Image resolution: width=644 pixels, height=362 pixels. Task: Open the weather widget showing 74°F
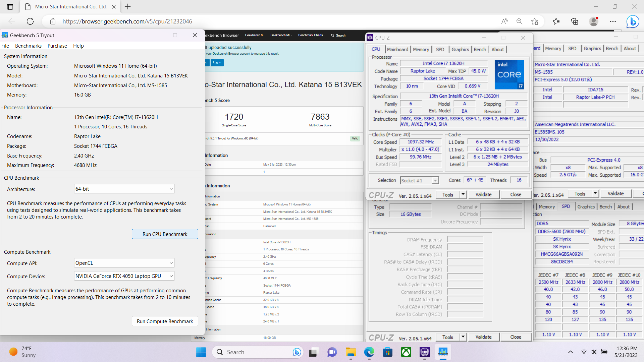pyautogui.click(x=22, y=352)
